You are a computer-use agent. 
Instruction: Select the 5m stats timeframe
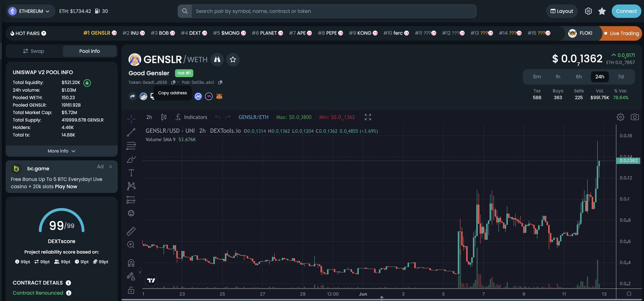tap(537, 77)
